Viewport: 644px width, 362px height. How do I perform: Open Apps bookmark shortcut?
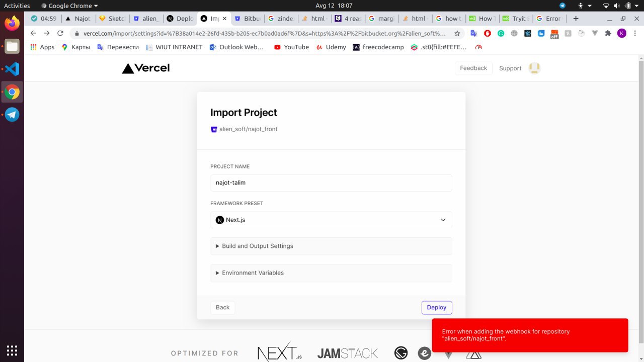(42, 47)
